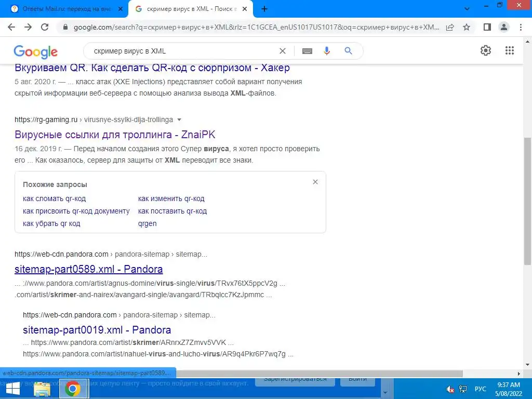Close the Ответы Mail.ru tab
The width and height of the screenshot is (532, 399).
point(121,9)
